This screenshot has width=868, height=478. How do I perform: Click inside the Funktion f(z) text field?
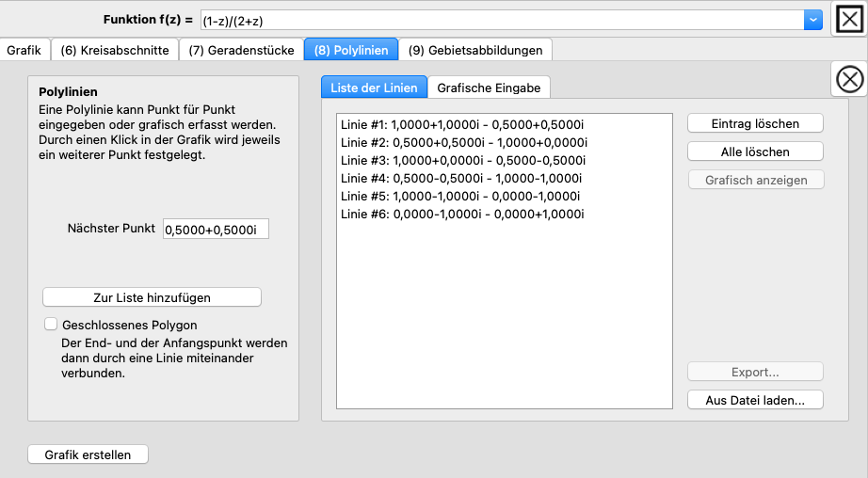(x=499, y=20)
